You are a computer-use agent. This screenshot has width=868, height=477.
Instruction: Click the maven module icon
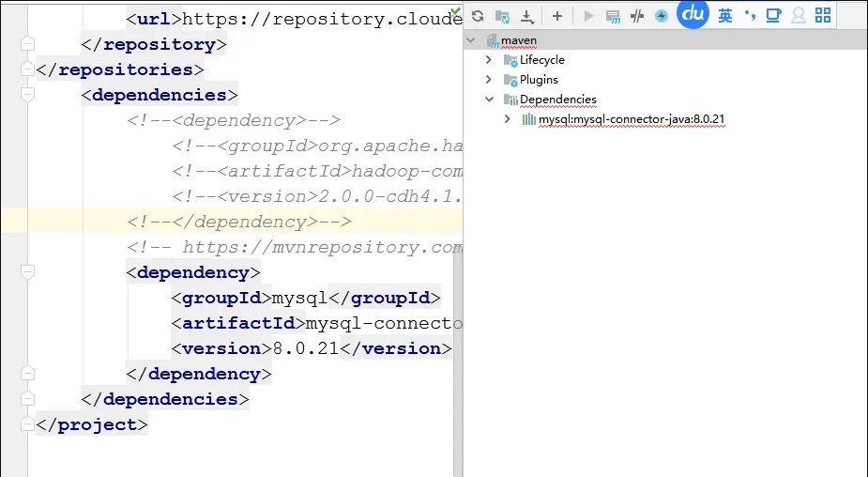point(493,40)
